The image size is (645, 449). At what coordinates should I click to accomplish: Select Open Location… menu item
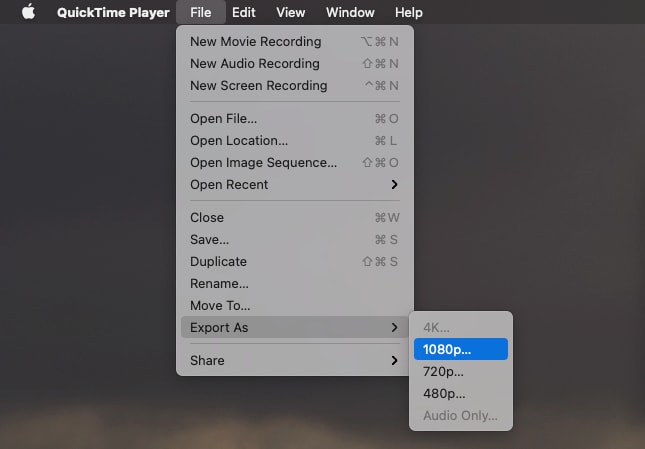[x=295, y=141]
